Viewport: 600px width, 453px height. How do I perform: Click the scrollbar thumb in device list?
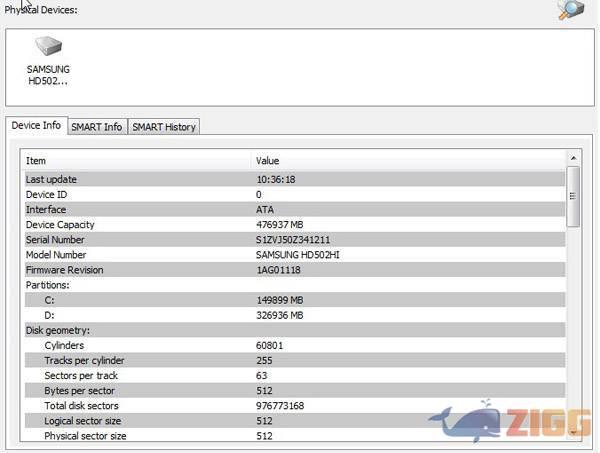pyautogui.click(x=573, y=196)
